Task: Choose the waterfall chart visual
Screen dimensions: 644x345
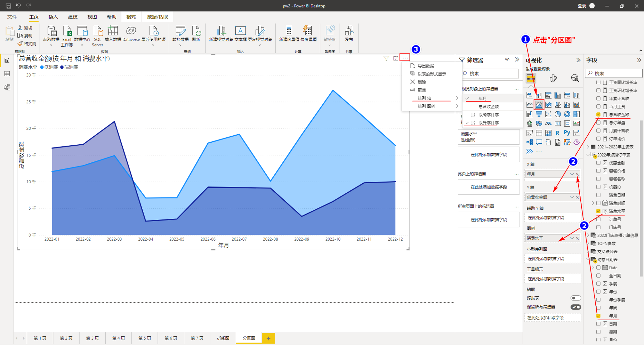Action: click(529, 114)
